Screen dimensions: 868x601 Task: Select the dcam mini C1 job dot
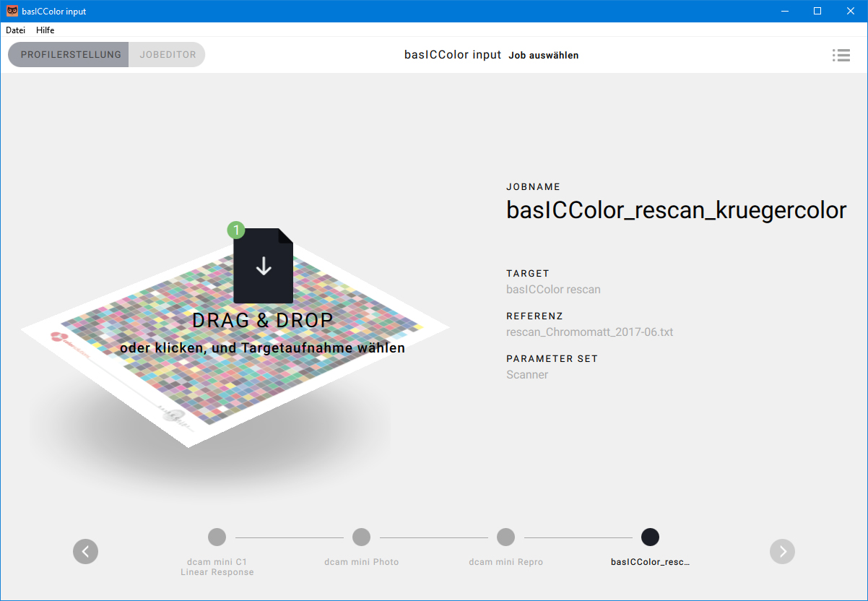coord(217,537)
